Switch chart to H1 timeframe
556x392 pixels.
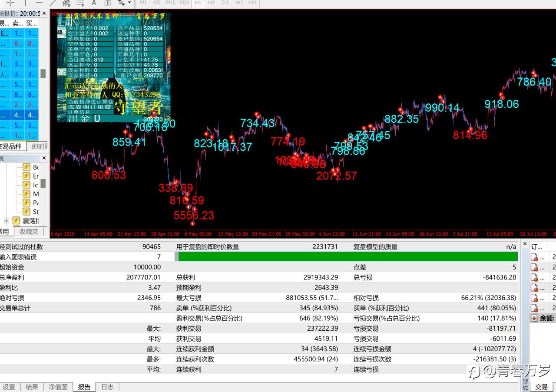(198, 3)
